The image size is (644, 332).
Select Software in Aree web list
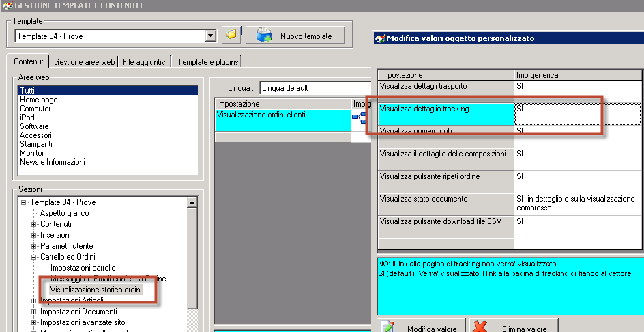point(34,126)
